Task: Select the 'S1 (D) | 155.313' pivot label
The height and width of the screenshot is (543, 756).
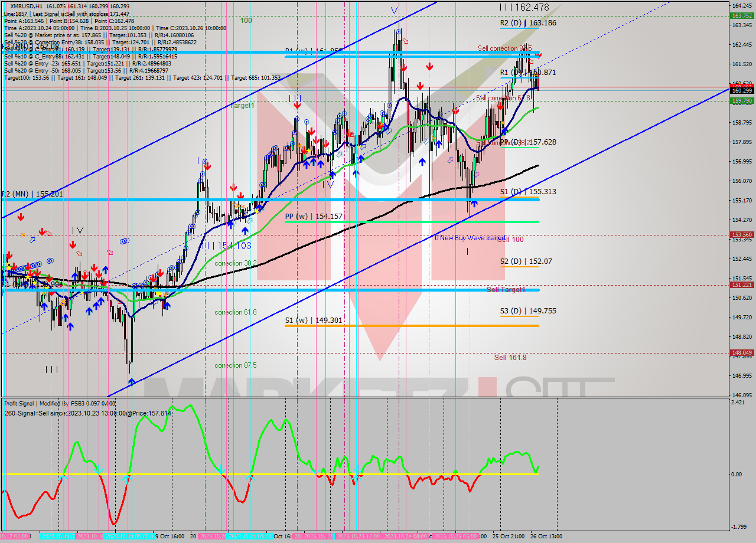Action: 528,192
